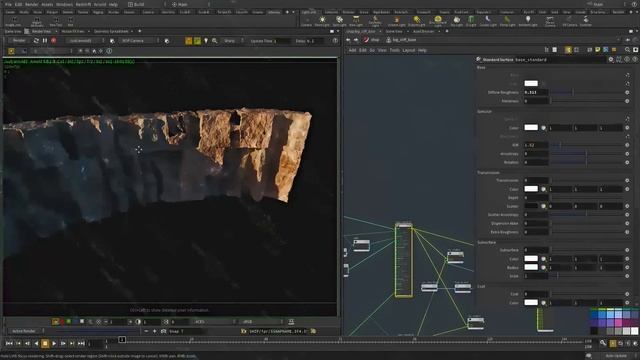The height and width of the screenshot is (360, 640).
Task: Open the File menu
Action: 8,4
